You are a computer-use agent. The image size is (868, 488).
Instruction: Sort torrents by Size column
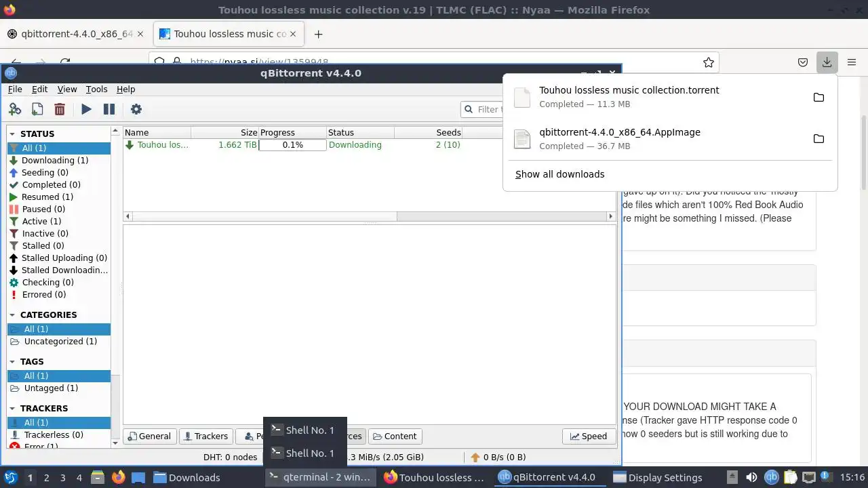coord(224,132)
